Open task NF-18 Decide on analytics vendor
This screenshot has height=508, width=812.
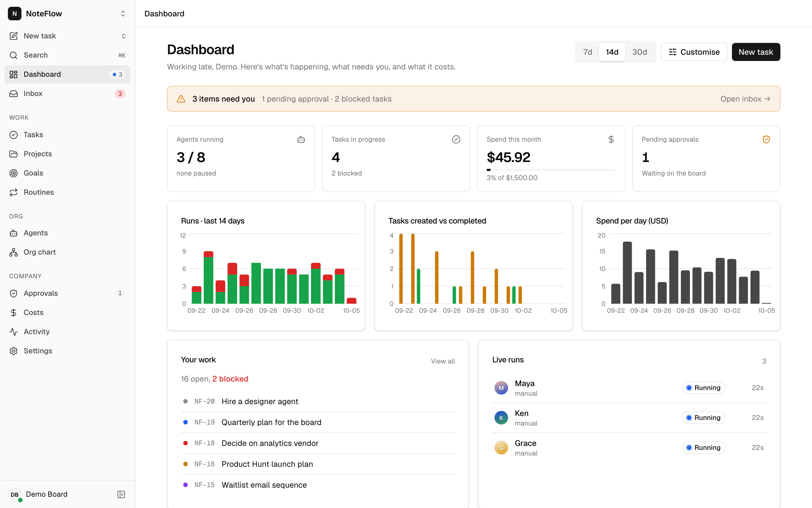(x=318, y=443)
